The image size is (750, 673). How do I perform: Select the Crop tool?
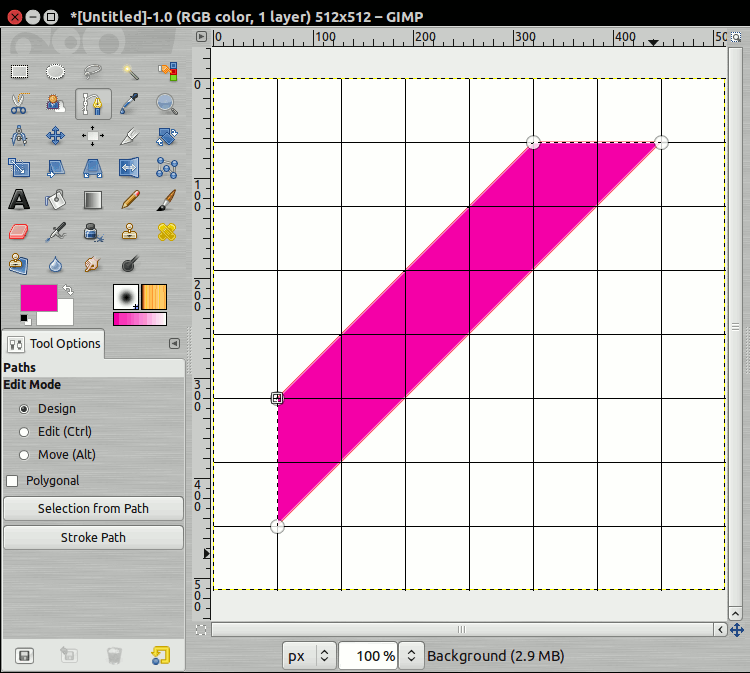pos(130,136)
